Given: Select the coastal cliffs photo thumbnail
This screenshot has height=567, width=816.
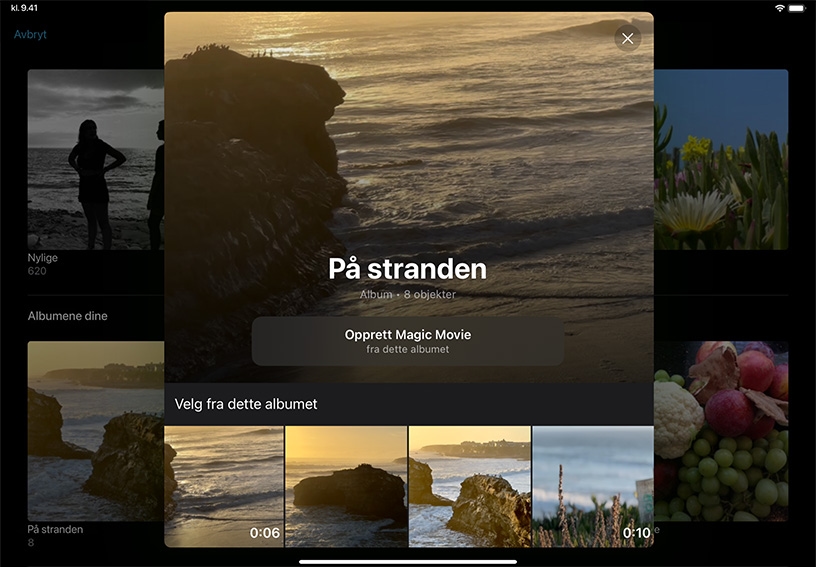Looking at the screenshot, I should pyautogui.click(x=469, y=486).
